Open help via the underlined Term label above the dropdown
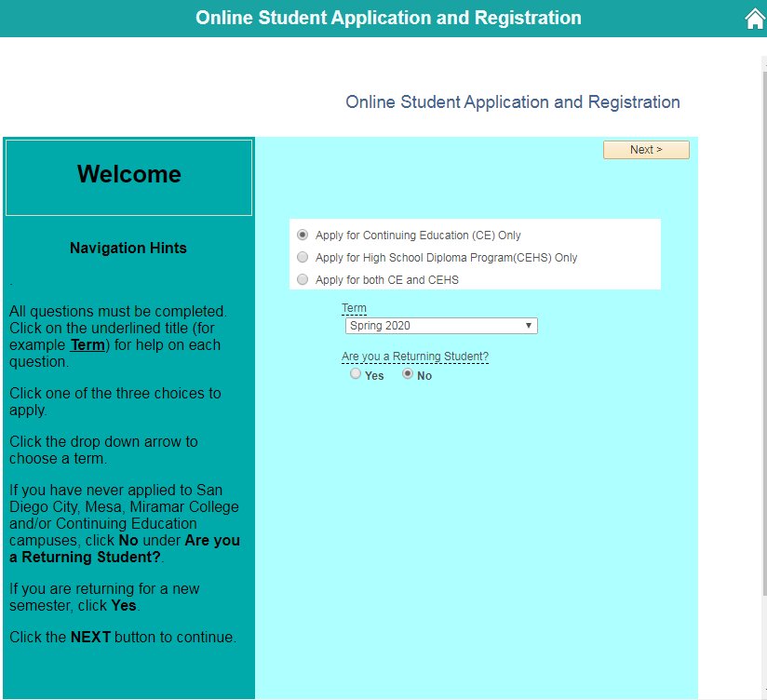Viewport: 767px width, 700px height. click(x=354, y=308)
